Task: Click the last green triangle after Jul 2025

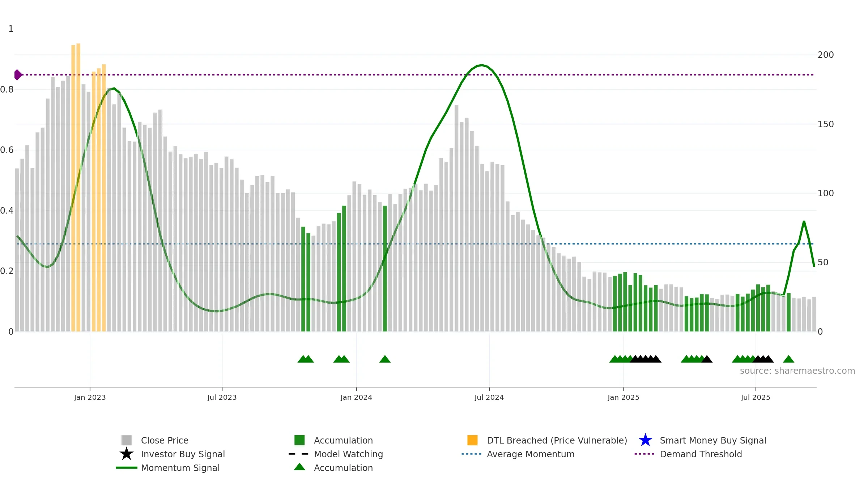Action: pos(788,359)
